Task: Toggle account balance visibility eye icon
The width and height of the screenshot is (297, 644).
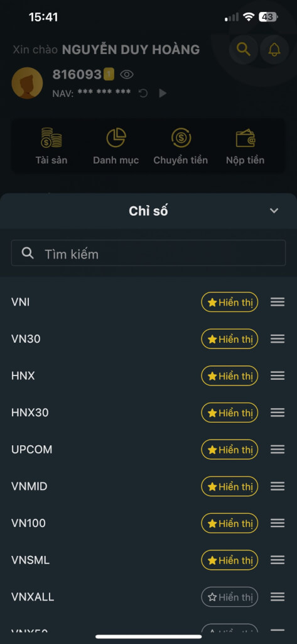Action: click(127, 74)
